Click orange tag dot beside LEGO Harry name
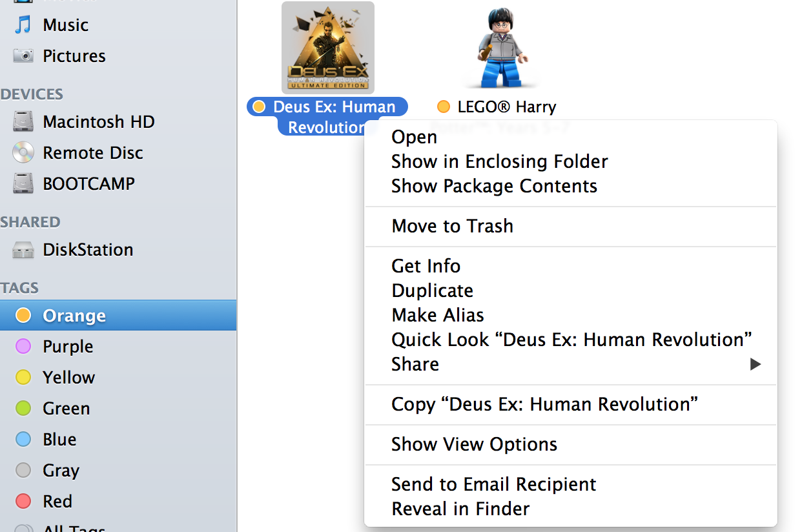The height and width of the screenshot is (532, 802). click(x=444, y=107)
